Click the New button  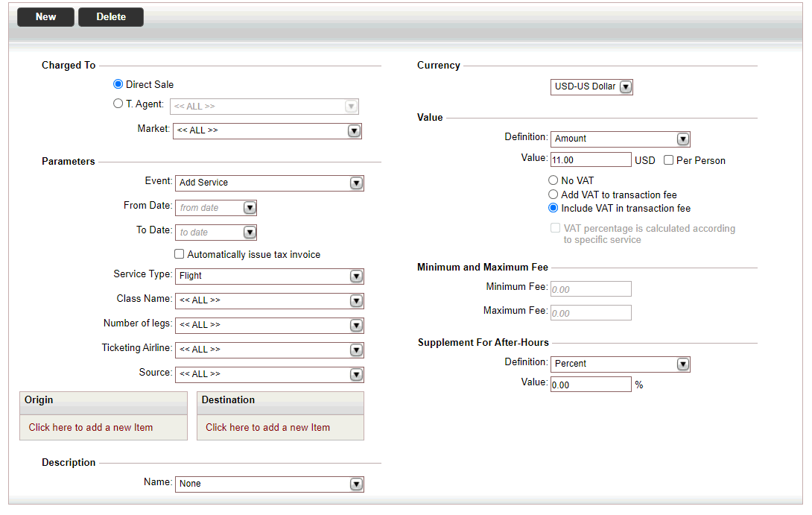tap(45, 17)
